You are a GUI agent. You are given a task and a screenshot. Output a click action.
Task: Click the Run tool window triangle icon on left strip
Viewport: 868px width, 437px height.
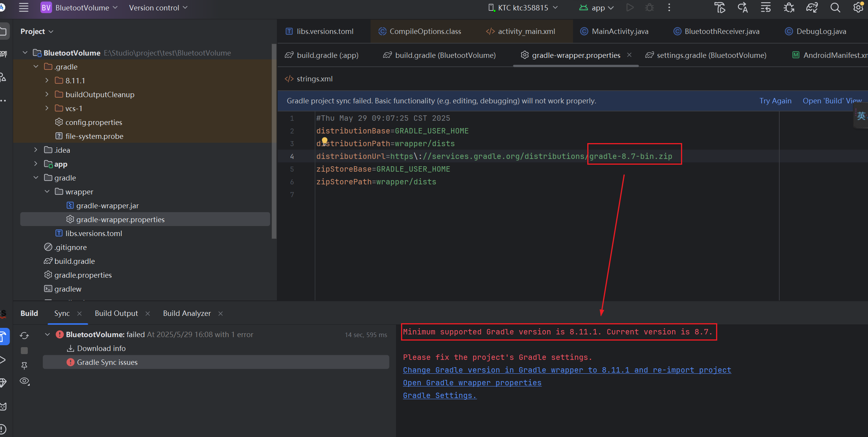coord(3,360)
